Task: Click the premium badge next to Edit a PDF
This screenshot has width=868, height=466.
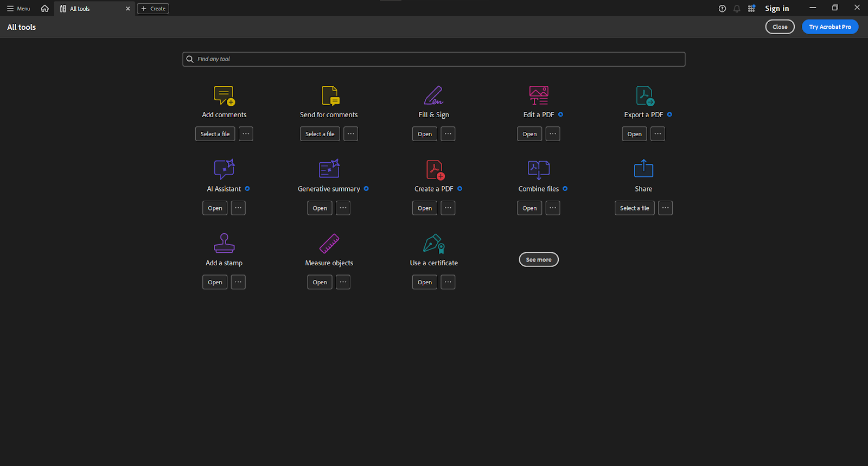Action: (x=561, y=114)
